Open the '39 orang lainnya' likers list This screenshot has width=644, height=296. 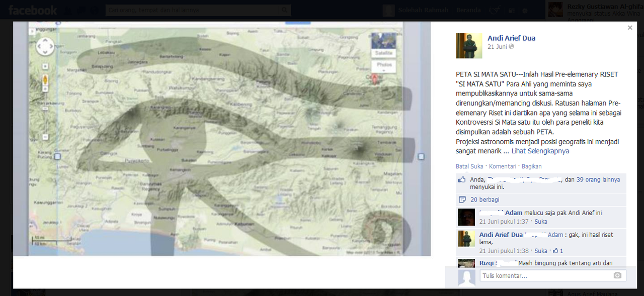598,179
